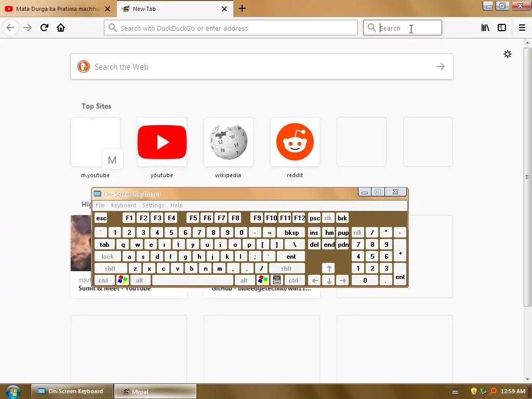Viewport: 532px width, 399px height.
Task: Click the Search the Web field
Action: [x=262, y=66]
